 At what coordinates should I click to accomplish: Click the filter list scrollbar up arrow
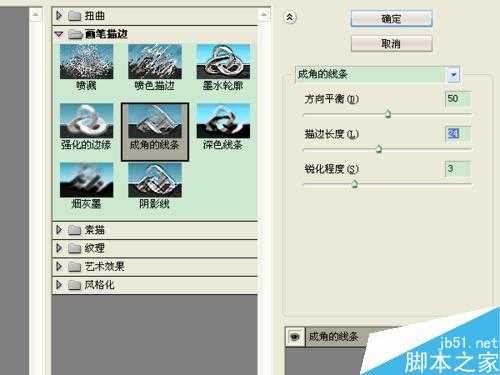point(264,15)
